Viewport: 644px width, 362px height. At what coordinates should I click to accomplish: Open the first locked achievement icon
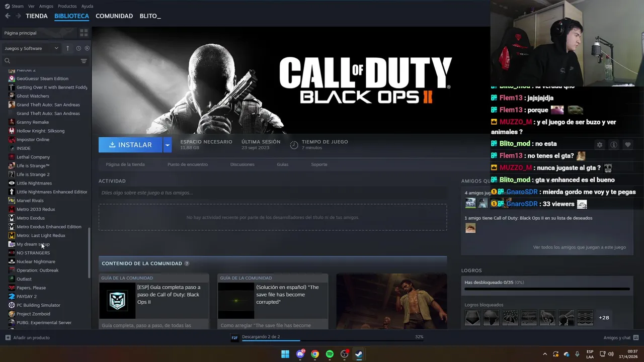coord(472,318)
